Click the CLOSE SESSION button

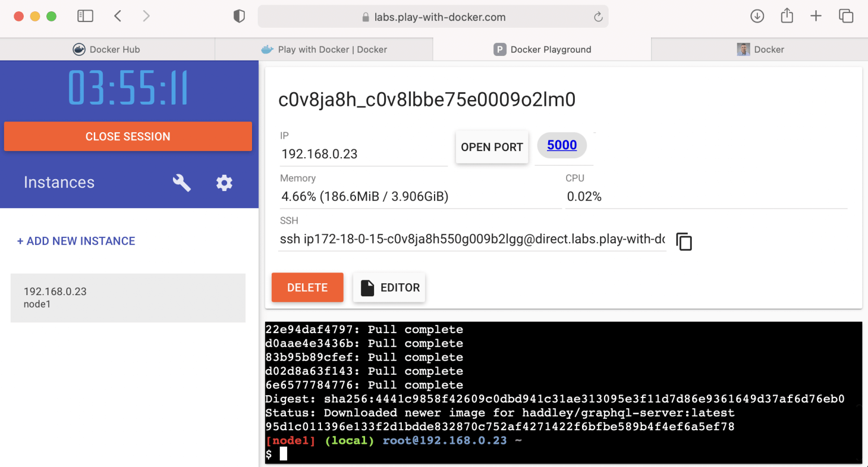tap(128, 136)
